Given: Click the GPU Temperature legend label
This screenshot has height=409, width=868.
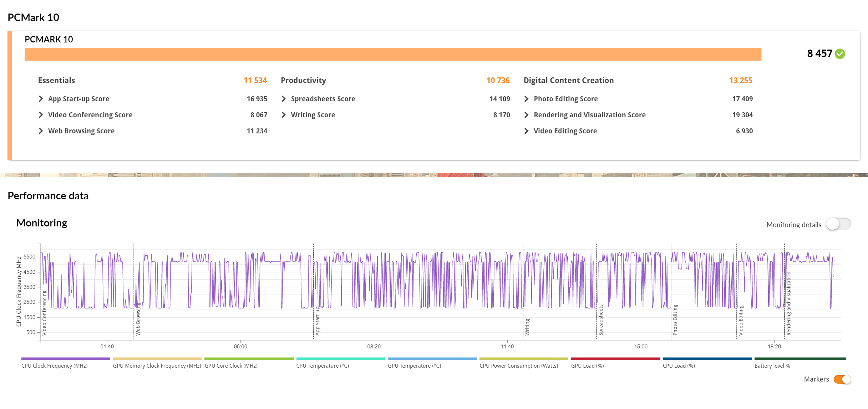Looking at the screenshot, I should click(x=414, y=365).
